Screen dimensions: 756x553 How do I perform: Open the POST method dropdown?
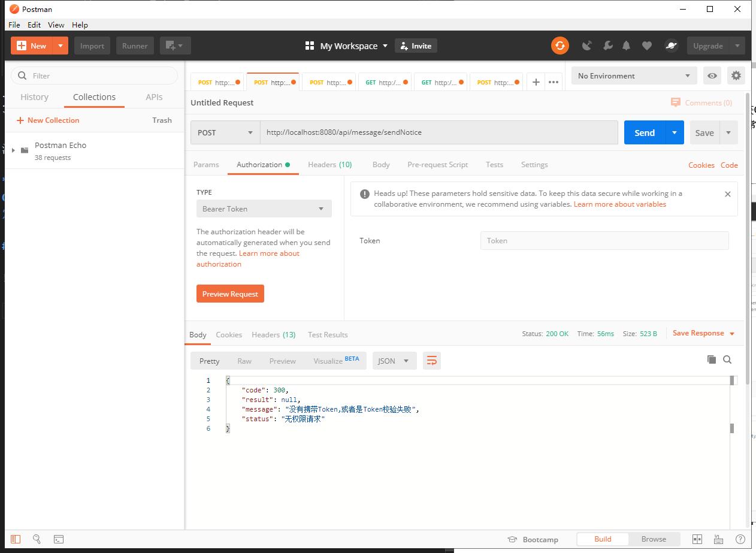(225, 132)
